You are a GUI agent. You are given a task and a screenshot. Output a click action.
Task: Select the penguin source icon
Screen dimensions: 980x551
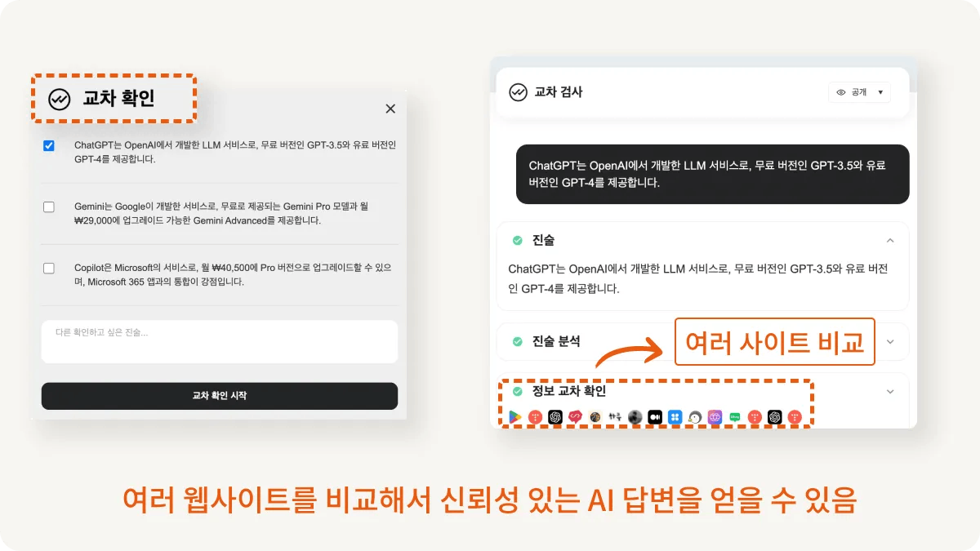click(x=695, y=417)
